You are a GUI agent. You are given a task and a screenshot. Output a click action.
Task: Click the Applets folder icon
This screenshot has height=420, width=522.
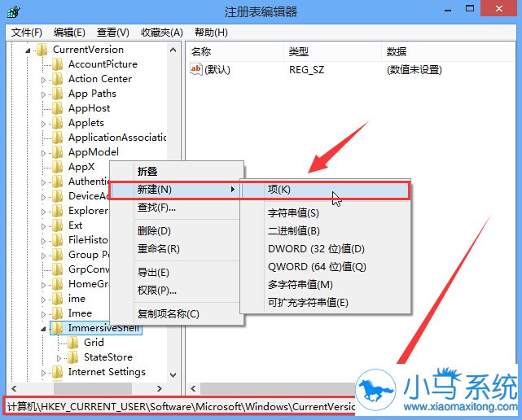click(57, 123)
